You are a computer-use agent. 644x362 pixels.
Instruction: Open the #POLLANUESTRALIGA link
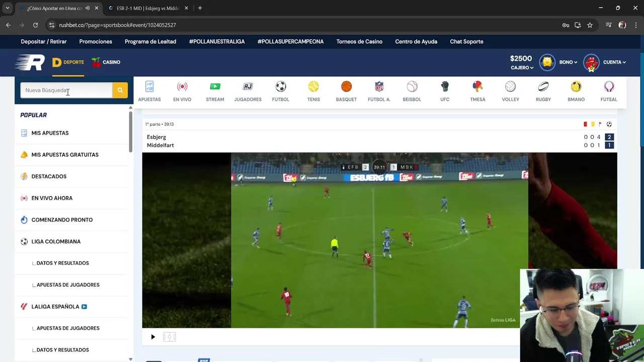pyautogui.click(x=217, y=42)
